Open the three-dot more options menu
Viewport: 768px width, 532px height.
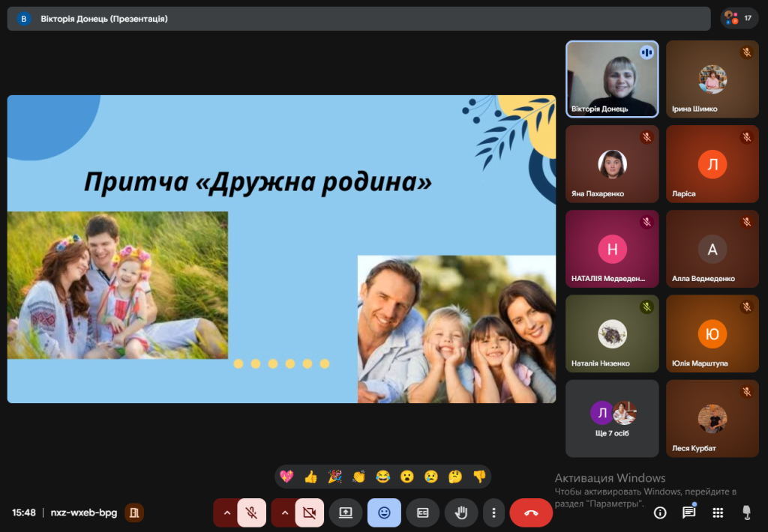point(493,513)
